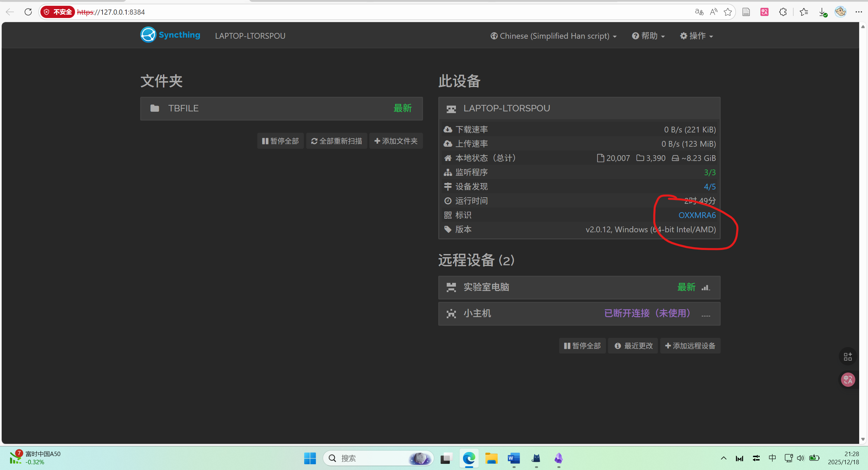This screenshot has width=868, height=470.
Task: Open Microsoft Edge in taskbar
Action: point(469,458)
